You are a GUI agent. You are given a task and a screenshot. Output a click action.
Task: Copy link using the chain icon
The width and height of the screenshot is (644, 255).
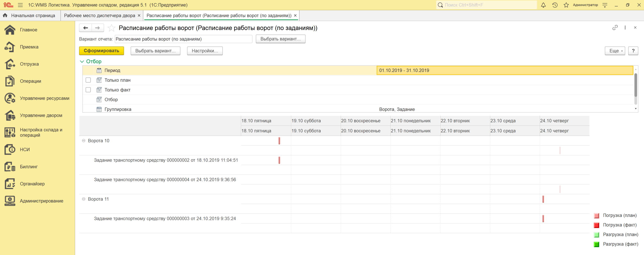[x=615, y=28]
